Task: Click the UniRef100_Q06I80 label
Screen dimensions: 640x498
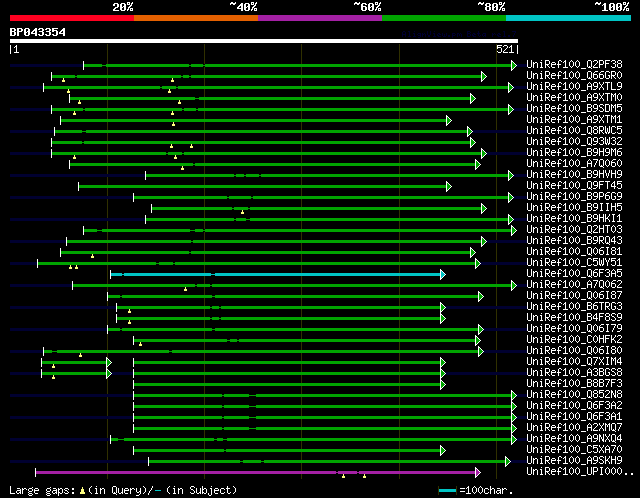Action: (x=574, y=351)
